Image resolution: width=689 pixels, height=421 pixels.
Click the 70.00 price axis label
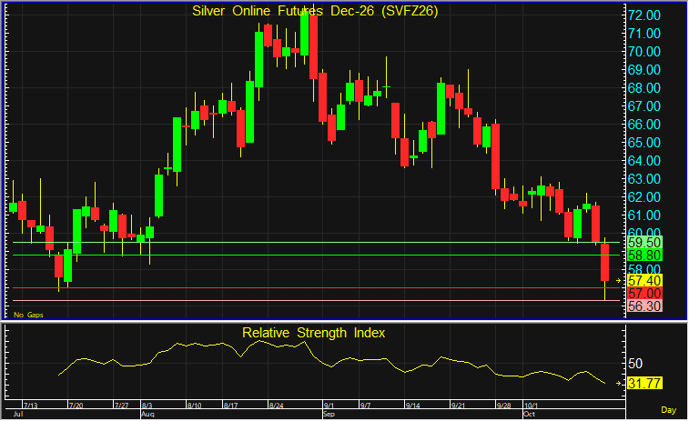click(x=644, y=52)
